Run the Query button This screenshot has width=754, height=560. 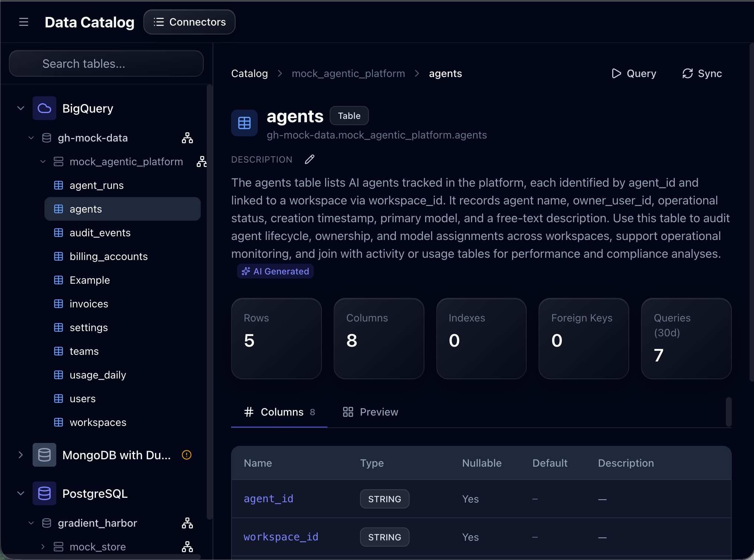633,73
